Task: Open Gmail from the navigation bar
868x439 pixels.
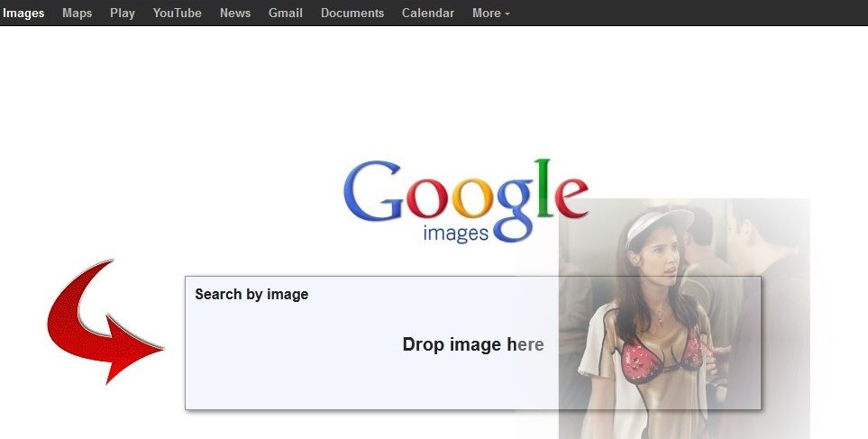Action: 286,13
